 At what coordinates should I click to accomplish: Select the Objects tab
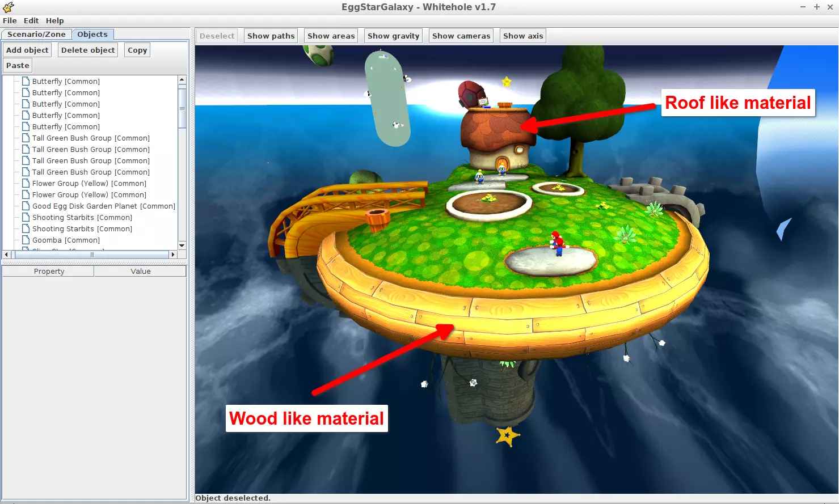pyautogui.click(x=92, y=34)
